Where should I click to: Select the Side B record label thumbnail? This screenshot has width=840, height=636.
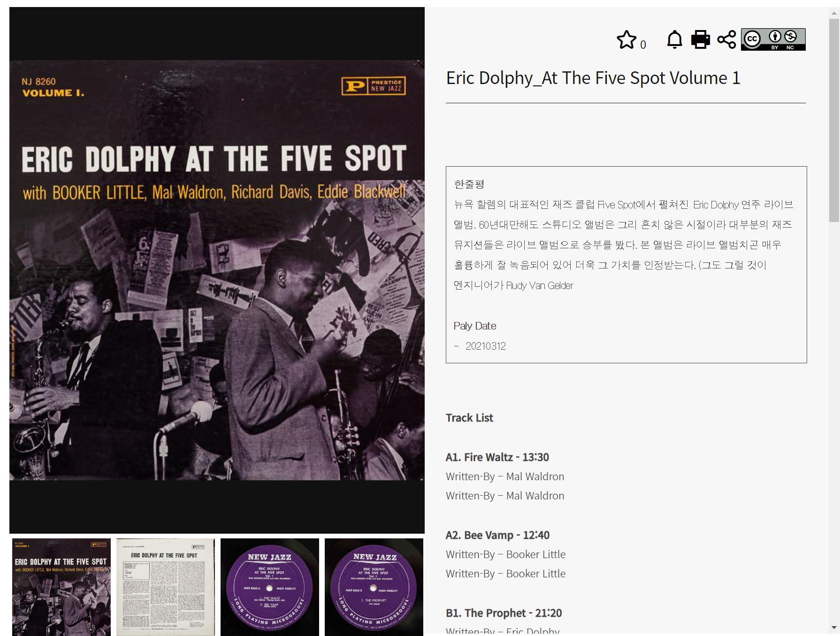tap(374, 587)
